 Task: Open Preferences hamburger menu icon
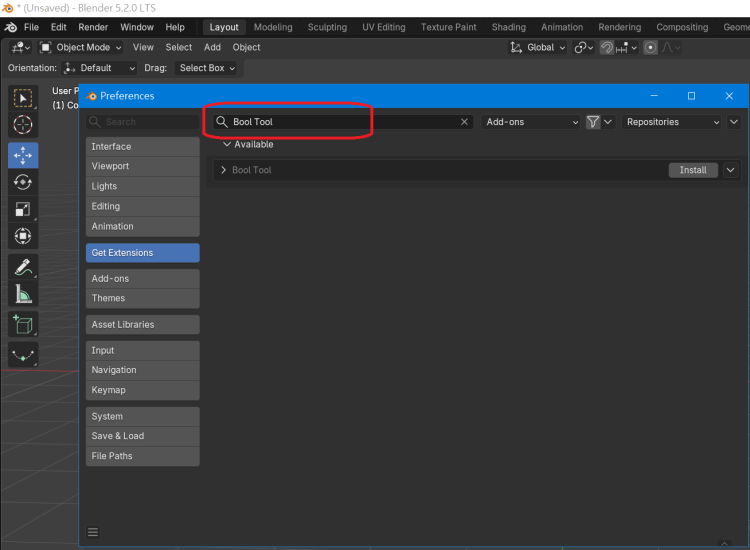[x=93, y=532]
